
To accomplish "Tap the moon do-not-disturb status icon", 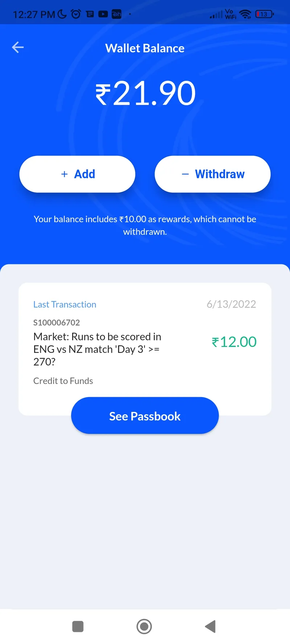I will coord(62,14).
